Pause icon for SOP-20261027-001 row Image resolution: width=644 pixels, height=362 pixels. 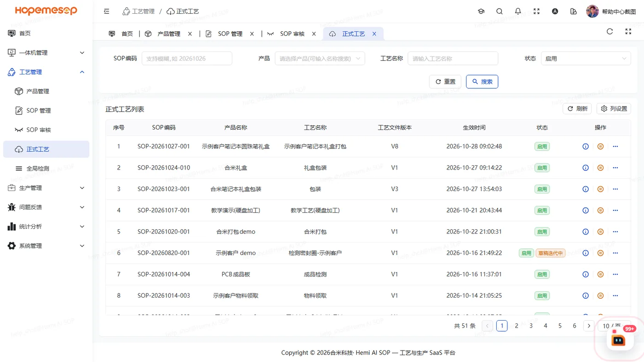(600, 147)
